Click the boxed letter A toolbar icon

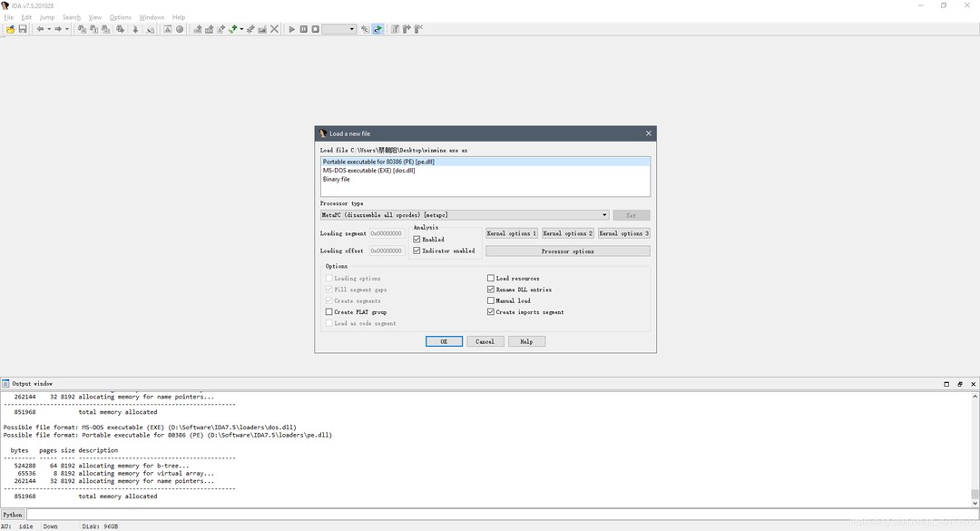[x=168, y=29]
